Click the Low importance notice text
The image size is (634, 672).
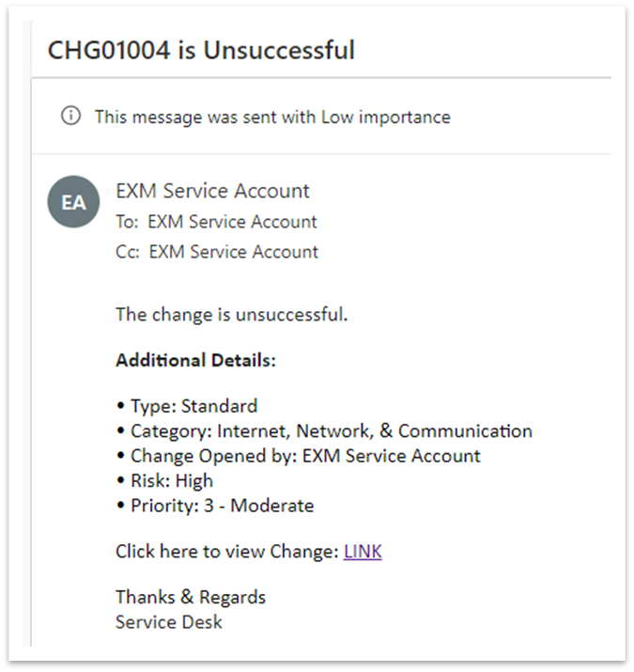[272, 117]
